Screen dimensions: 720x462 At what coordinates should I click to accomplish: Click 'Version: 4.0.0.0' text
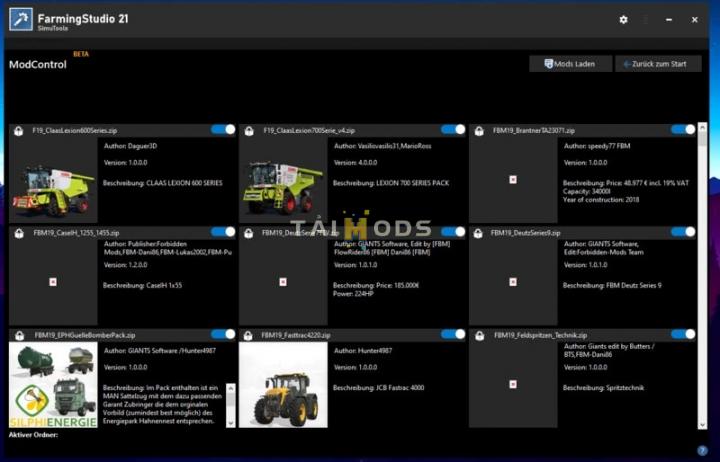click(x=355, y=163)
